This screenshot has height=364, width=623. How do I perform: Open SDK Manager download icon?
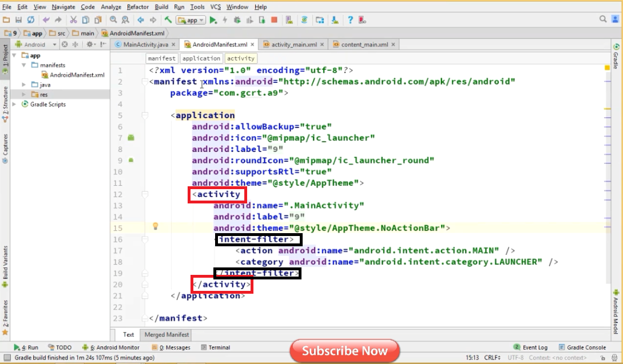click(x=335, y=20)
